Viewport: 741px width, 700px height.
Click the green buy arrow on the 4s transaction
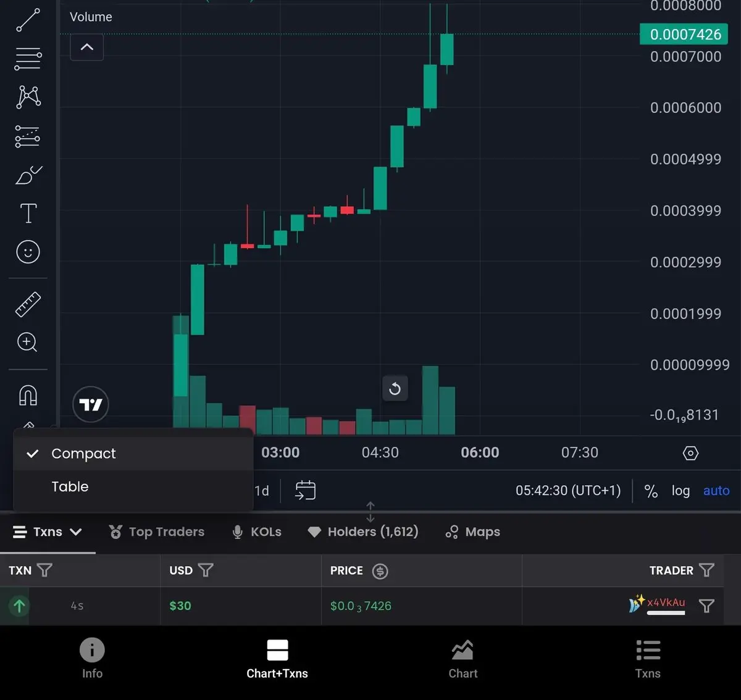[x=19, y=606]
